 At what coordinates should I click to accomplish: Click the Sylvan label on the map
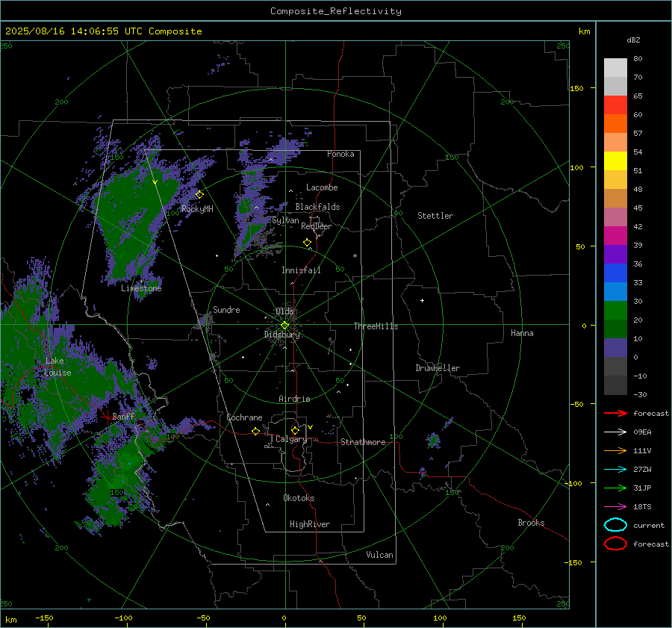(x=285, y=220)
